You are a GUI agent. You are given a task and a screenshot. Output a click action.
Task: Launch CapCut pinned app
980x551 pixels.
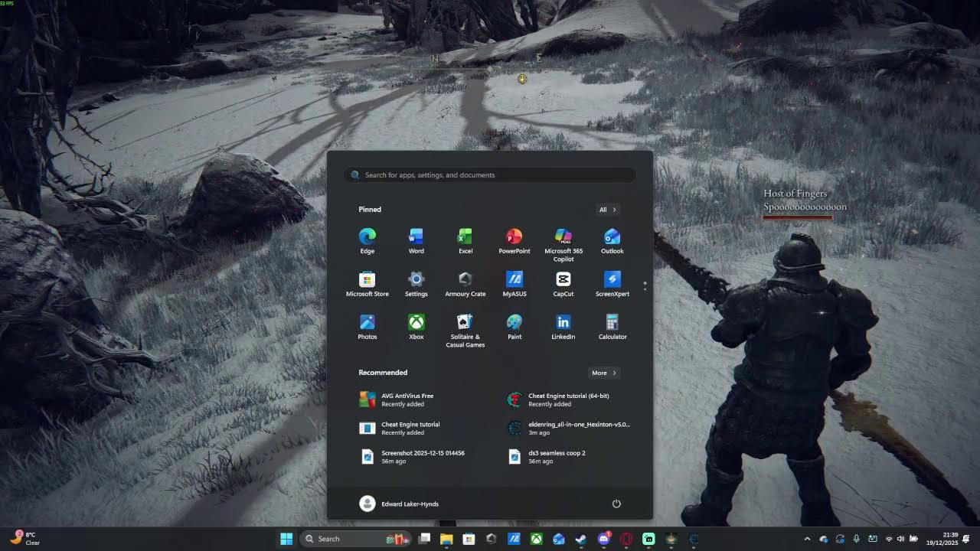coord(563,283)
